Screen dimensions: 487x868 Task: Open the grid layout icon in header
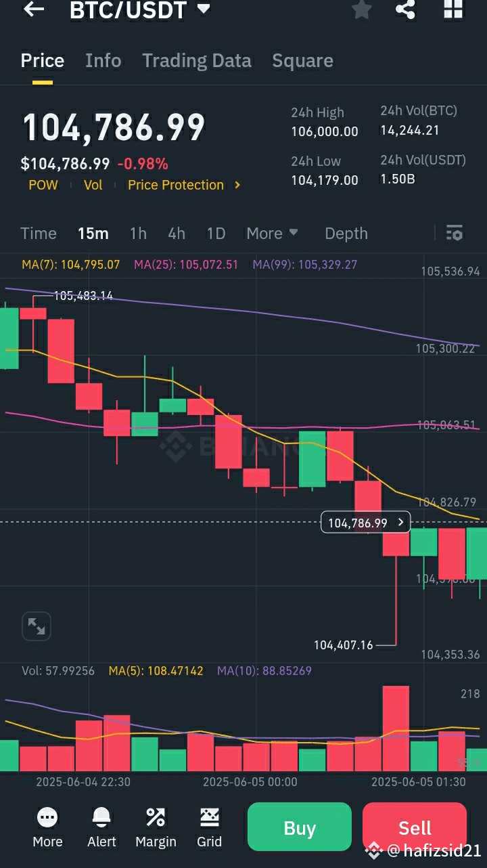click(453, 9)
